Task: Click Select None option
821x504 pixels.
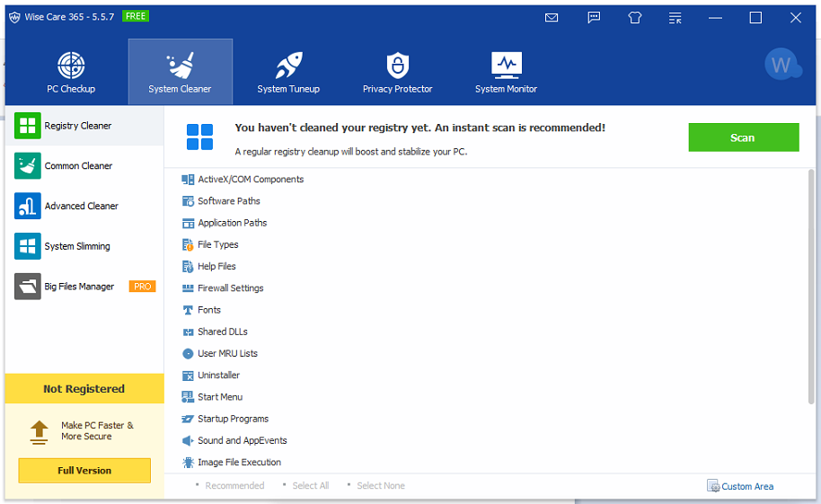Action: [381, 486]
